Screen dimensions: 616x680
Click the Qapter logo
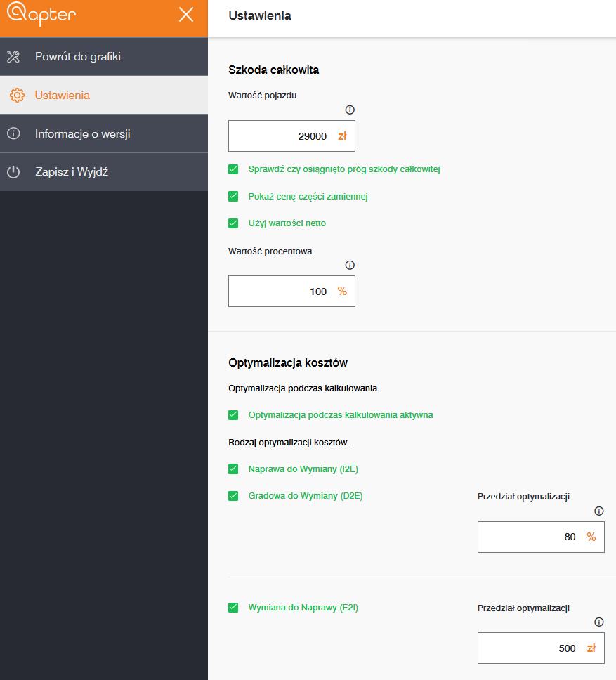point(41,14)
